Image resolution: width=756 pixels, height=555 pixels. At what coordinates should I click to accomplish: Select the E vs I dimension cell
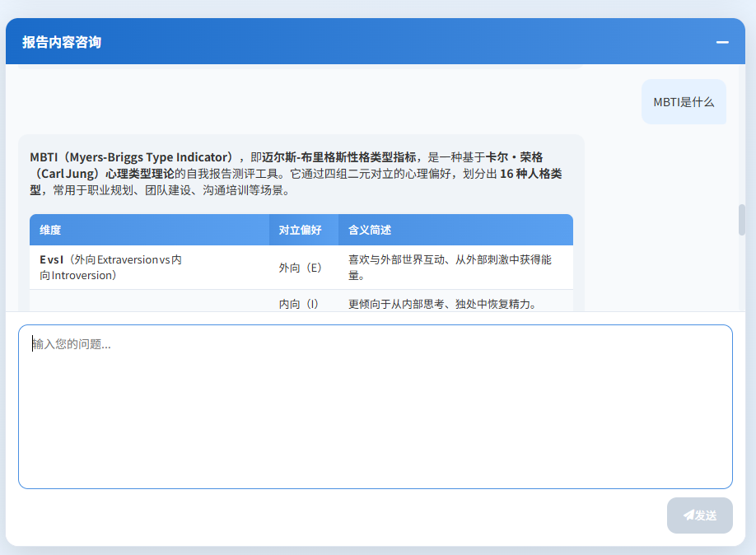110,268
